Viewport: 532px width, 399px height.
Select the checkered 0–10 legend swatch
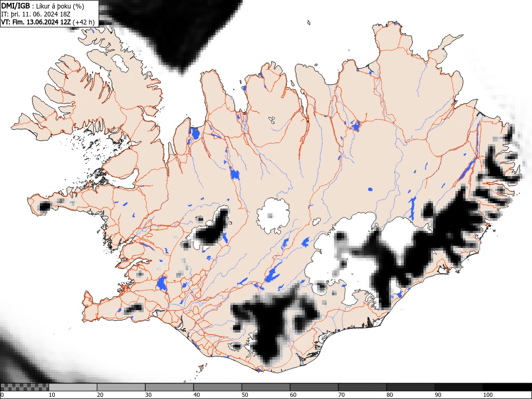pyautogui.click(x=24, y=387)
